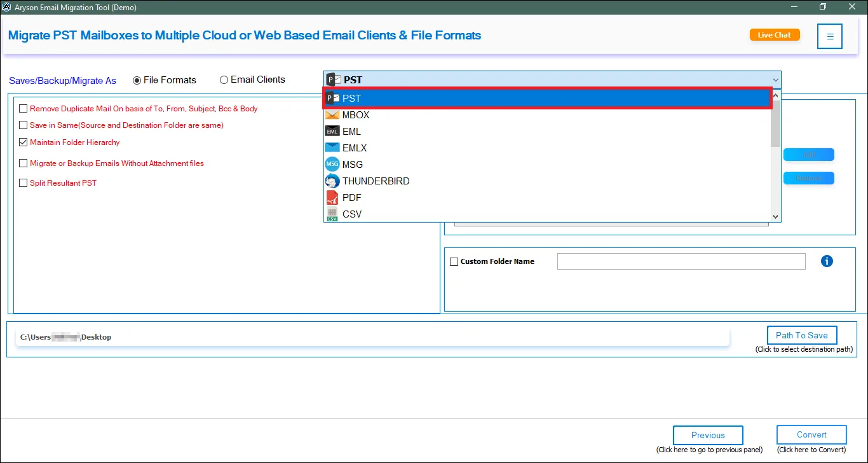Screen dimensions: 868x463
Task: Select the EML format icon
Action: click(x=332, y=131)
